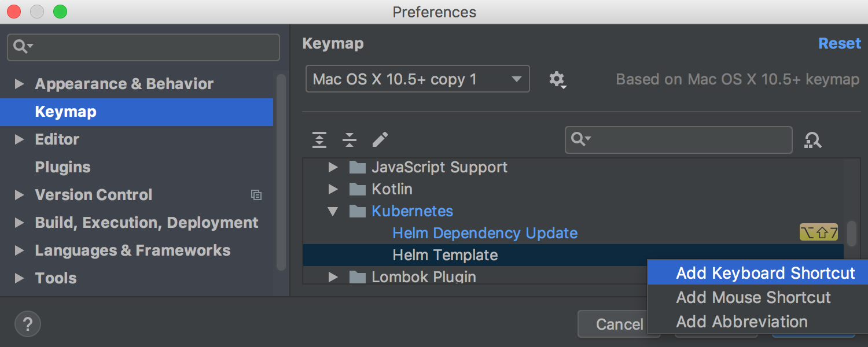This screenshot has width=868, height=347.
Task: Click Build, Execution, Deployment label
Action: coord(146,223)
